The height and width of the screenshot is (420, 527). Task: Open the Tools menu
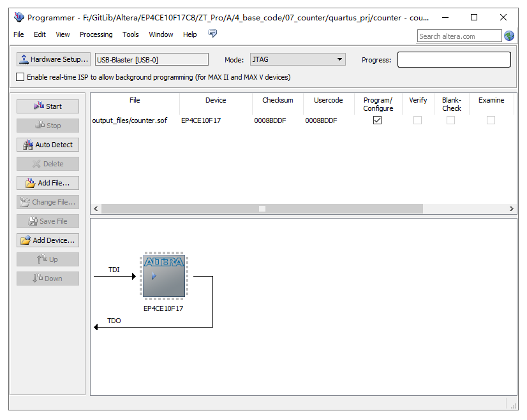(130, 34)
